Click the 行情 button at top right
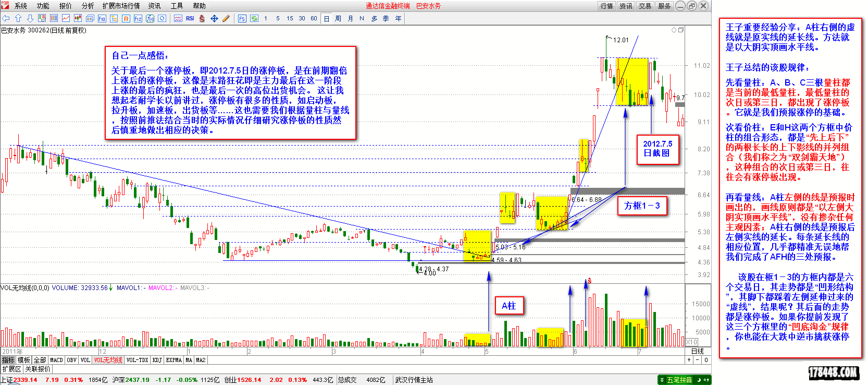868x385 pixels. [x=607, y=6]
